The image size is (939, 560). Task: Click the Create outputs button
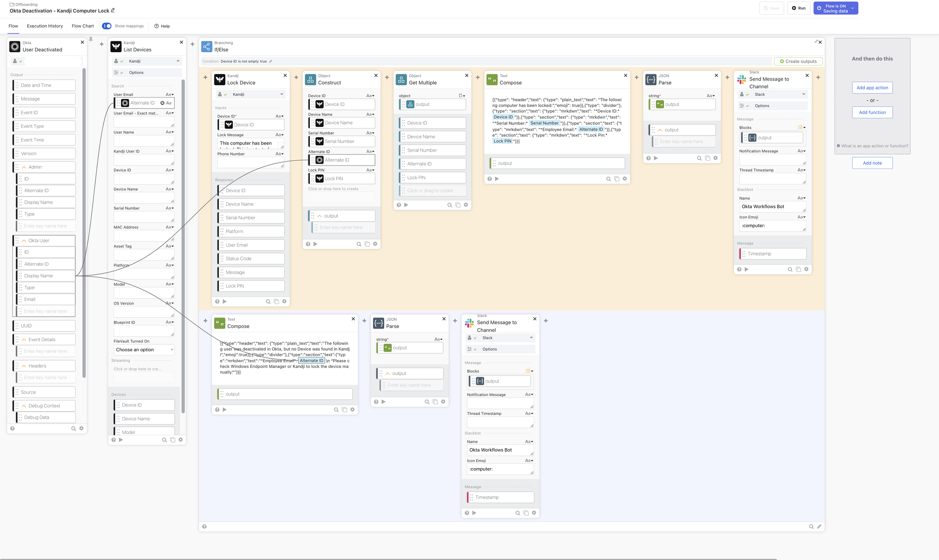click(798, 62)
